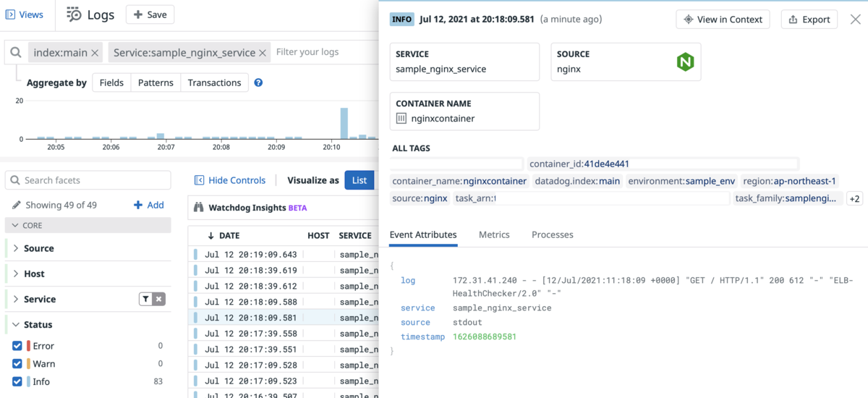This screenshot has height=398, width=868.
Task: Click the datadog.index:main tag
Action: [577, 181]
